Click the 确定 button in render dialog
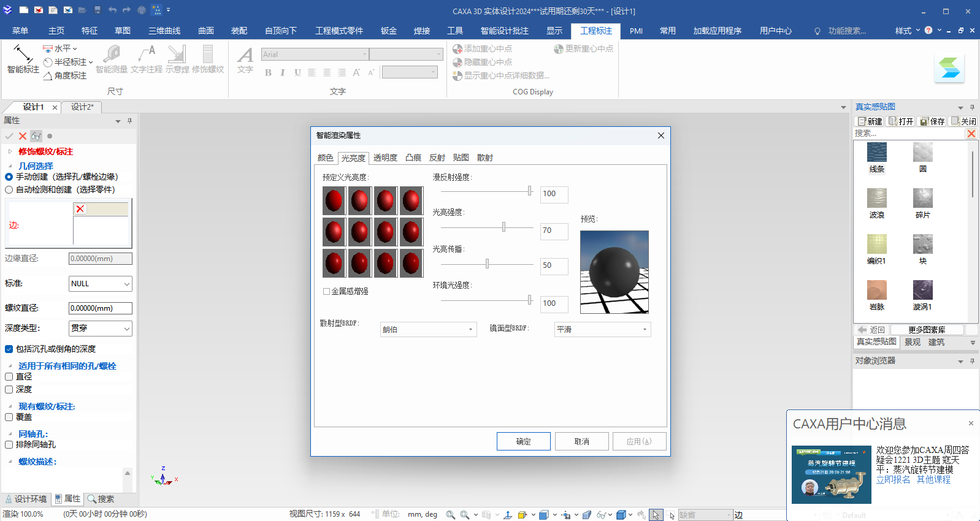Screen dimensions: 980x521 click(x=523, y=441)
